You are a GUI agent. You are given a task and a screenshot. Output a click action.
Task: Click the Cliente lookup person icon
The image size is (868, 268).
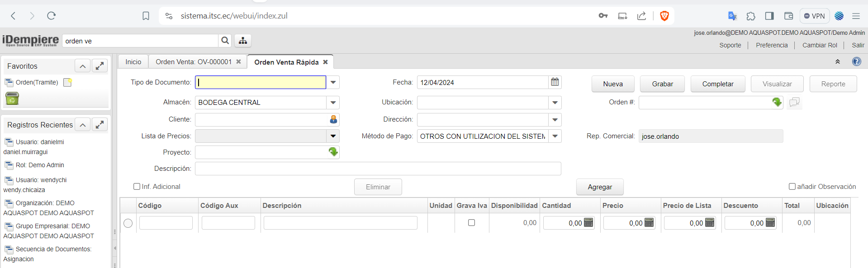pyautogui.click(x=333, y=119)
